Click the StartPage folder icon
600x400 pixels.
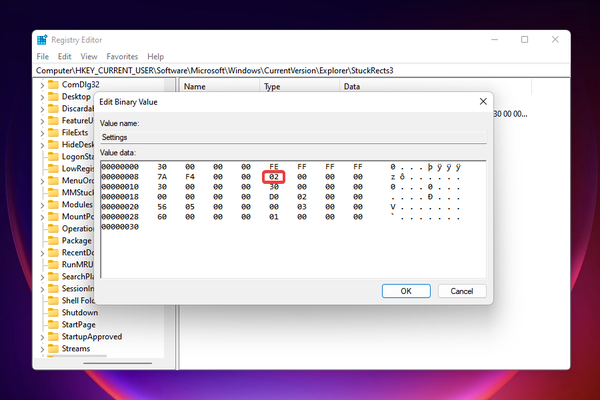tap(53, 325)
